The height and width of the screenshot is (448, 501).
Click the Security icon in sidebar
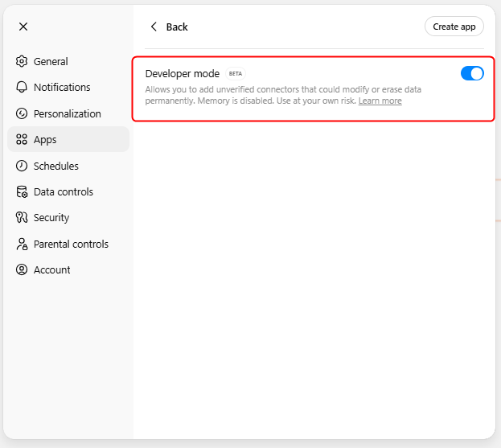(x=22, y=217)
